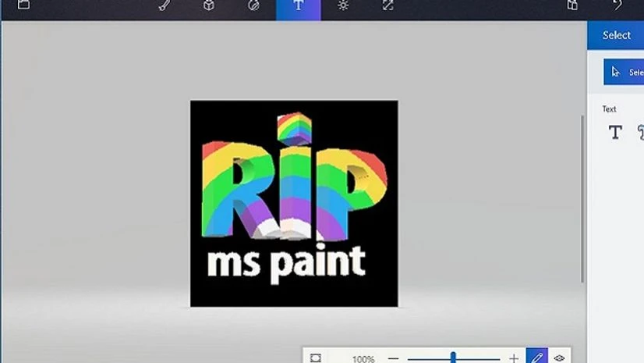Screen dimensions: 644x363
Task: Click the 100% zoom value field
Action: point(363,359)
